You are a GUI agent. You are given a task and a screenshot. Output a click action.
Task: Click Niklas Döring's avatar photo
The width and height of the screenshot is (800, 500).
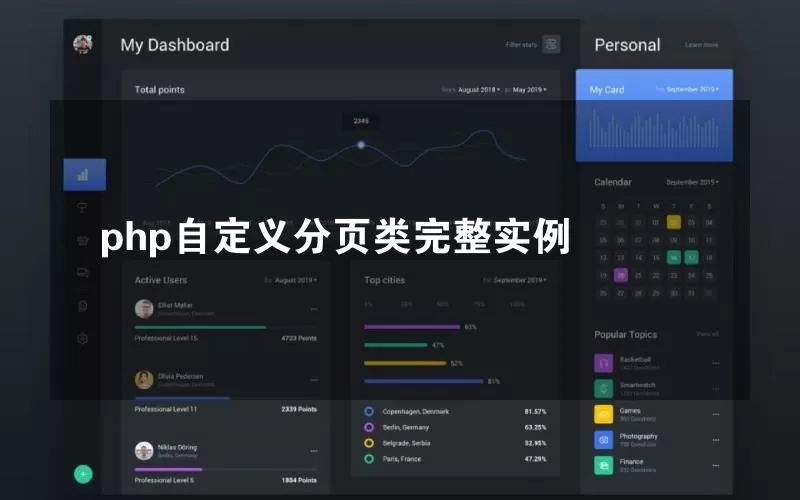pyautogui.click(x=144, y=451)
